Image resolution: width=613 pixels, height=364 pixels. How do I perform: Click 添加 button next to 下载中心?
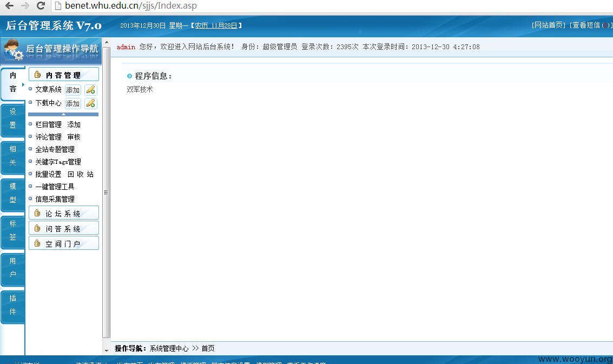tap(72, 104)
